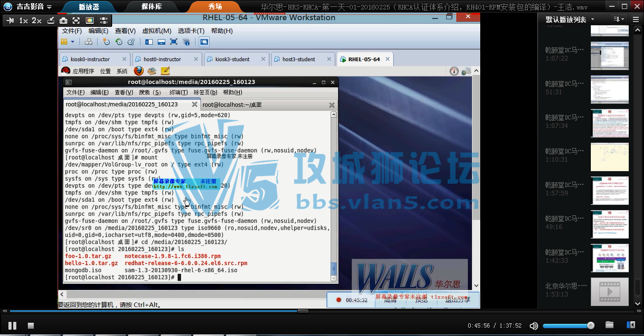Image resolution: width=644 pixels, height=336 pixels.
Task: Collapse the playlist side panel
Action: click(630, 325)
